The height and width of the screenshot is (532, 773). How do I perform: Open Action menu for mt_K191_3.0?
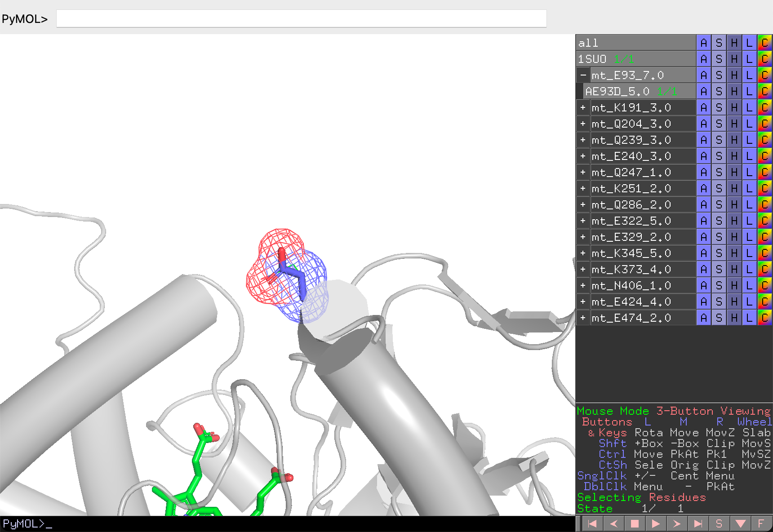704,107
